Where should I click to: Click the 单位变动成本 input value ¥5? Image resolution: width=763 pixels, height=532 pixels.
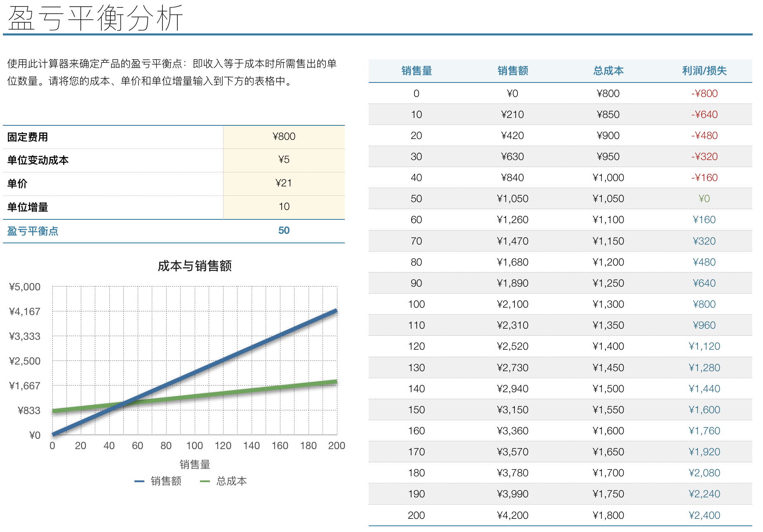click(284, 160)
